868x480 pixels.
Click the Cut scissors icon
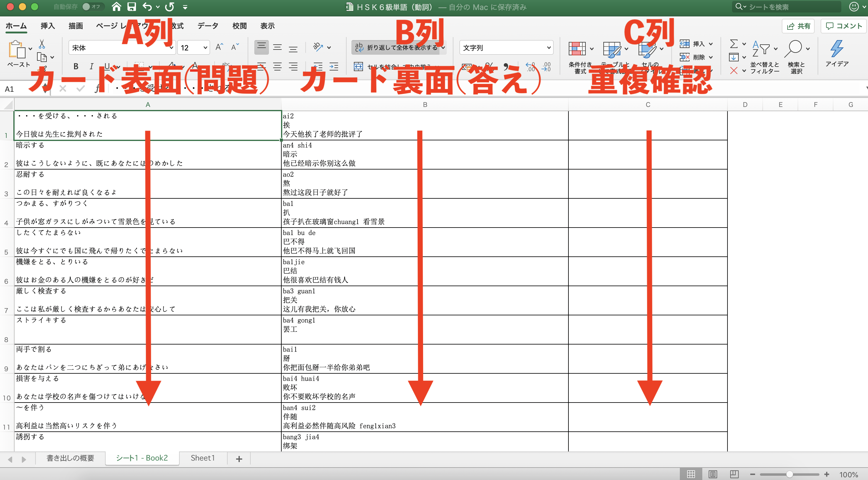coord(42,44)
